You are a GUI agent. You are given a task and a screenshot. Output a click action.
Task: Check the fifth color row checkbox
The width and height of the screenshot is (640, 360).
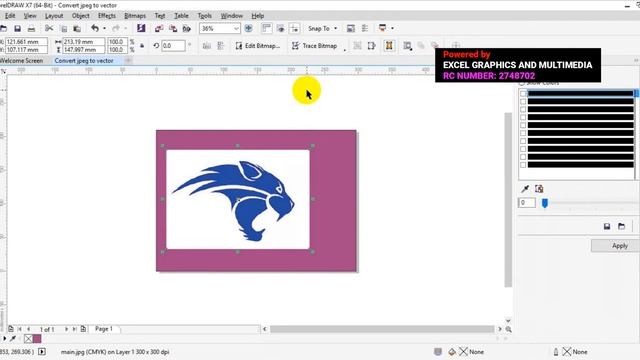[x=523, y=125]
